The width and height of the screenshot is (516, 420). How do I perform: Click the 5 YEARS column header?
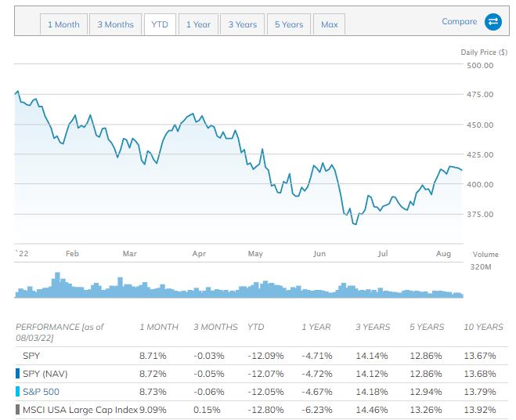point(427,327)
